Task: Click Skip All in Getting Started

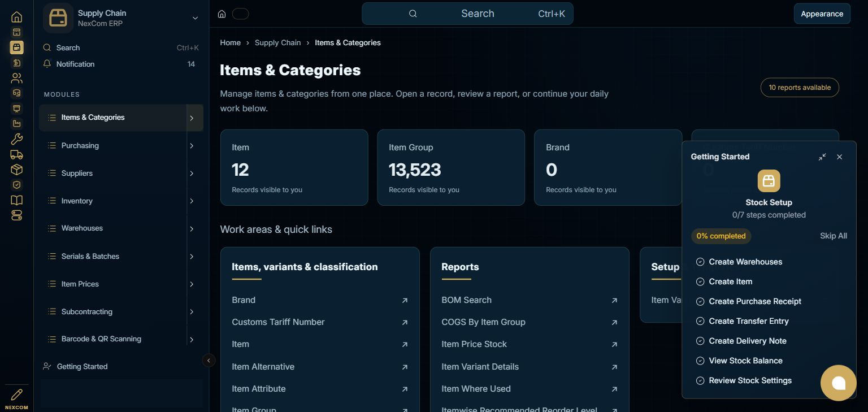Action: click(834, 236)
